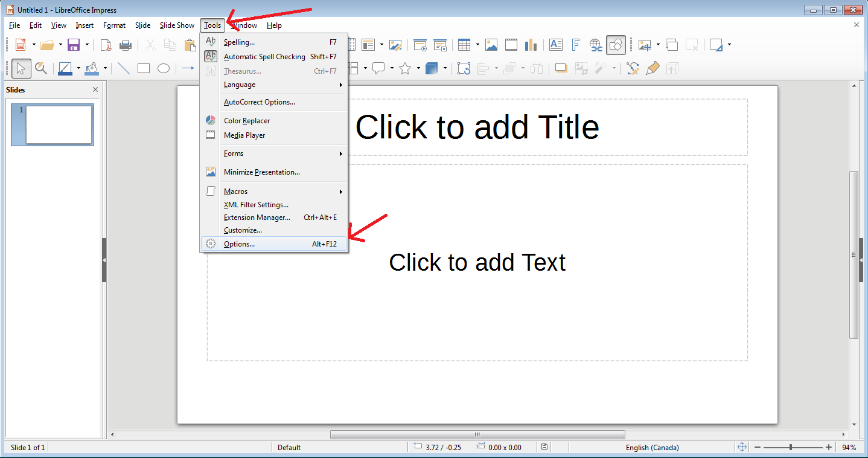Pick the Rectangle shape tool
The height and width of the screenshot is (458, 868).
(x=144, y=68)
